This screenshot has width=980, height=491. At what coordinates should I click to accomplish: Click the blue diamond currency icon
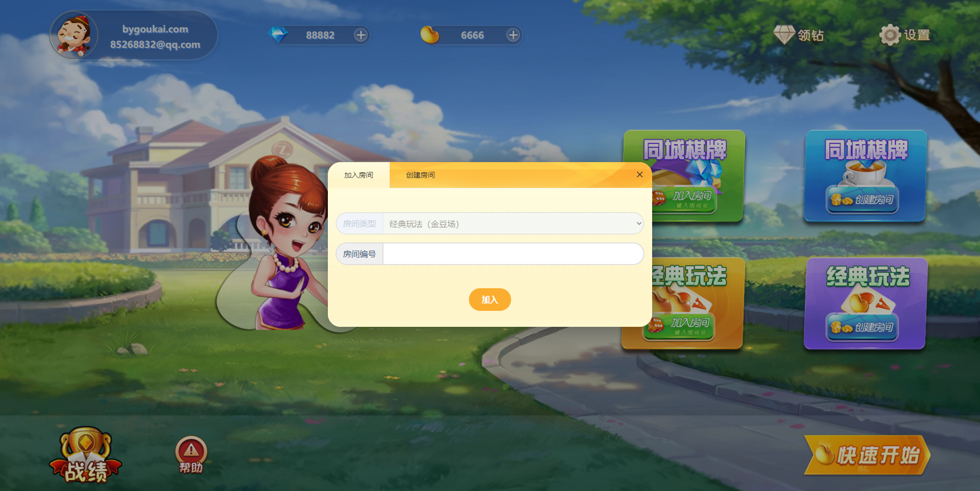(x=278, y=35)
